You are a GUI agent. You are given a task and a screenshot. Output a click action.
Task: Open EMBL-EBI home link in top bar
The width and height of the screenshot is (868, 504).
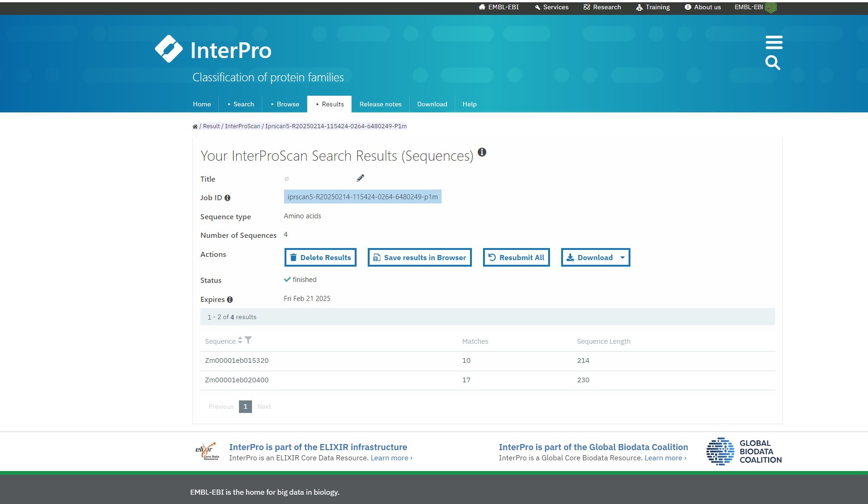pyautogui.click(x=498, y=7)
